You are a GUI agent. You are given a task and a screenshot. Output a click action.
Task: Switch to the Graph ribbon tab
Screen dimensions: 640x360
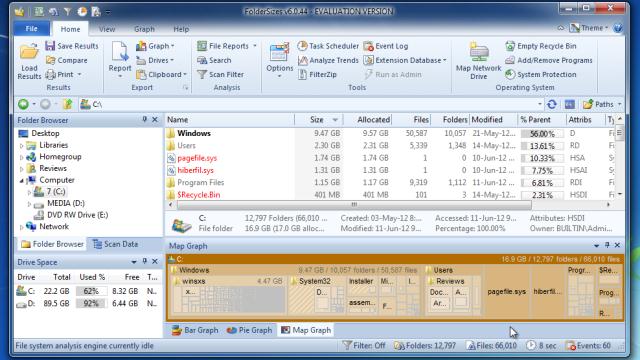click(144, 29)
